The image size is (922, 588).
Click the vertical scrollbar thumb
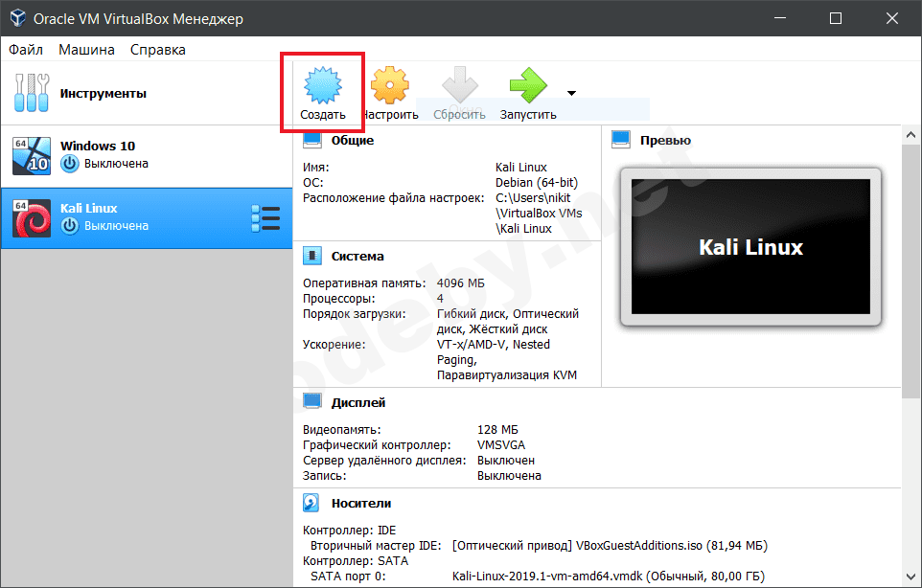[x=910, y=271]
